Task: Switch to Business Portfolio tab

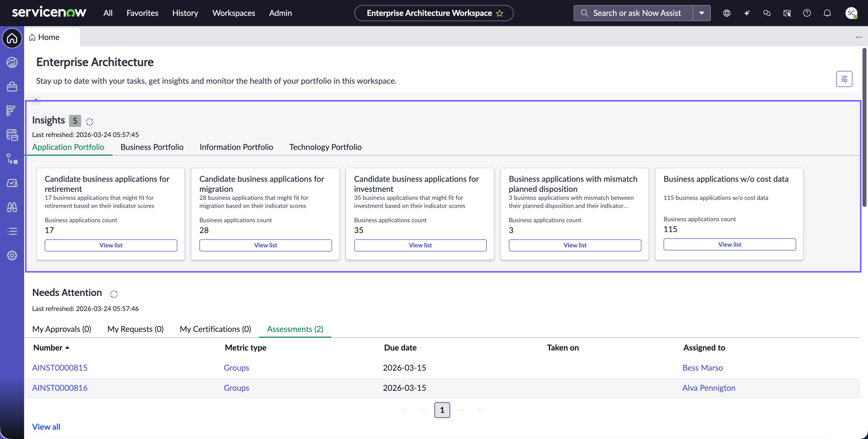Action: pyautogui.click(x=152, y=147)
